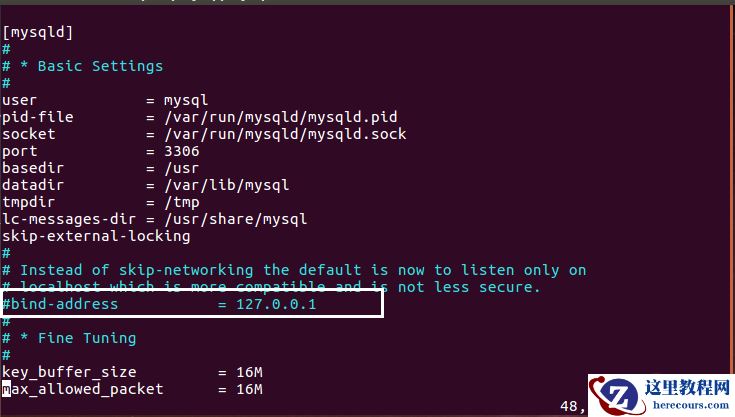Viewport: 735px width, 417px height.
Task: Select the user = mysql line
Action: coord(105,100)
